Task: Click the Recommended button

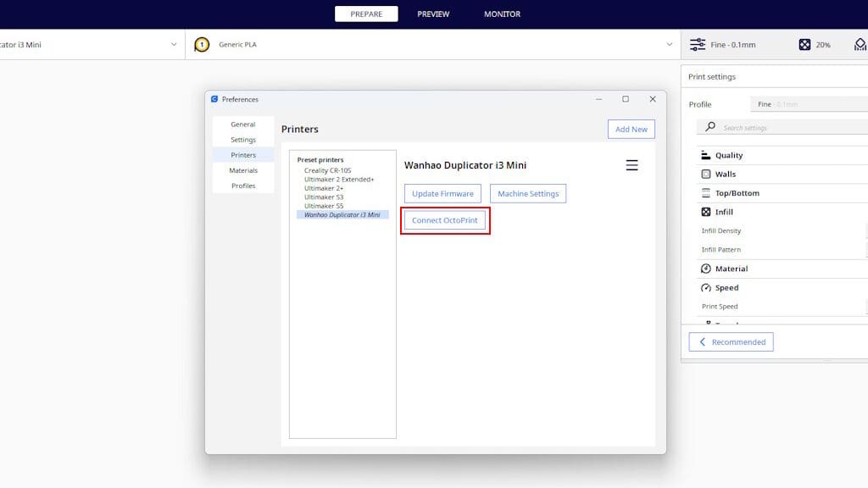Action: coord(731,342)
